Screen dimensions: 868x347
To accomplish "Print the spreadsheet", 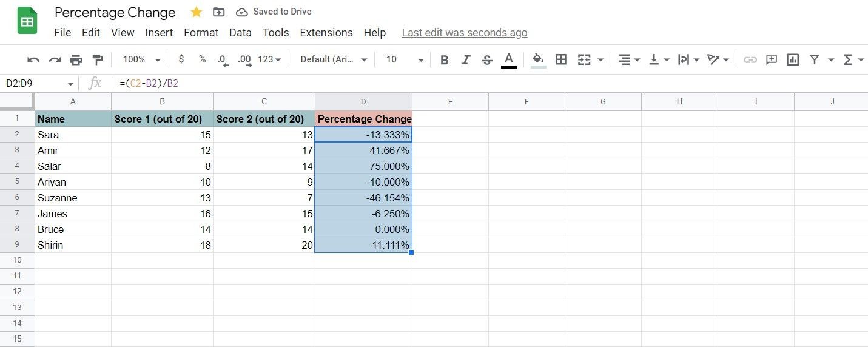I will pos(76,59).
